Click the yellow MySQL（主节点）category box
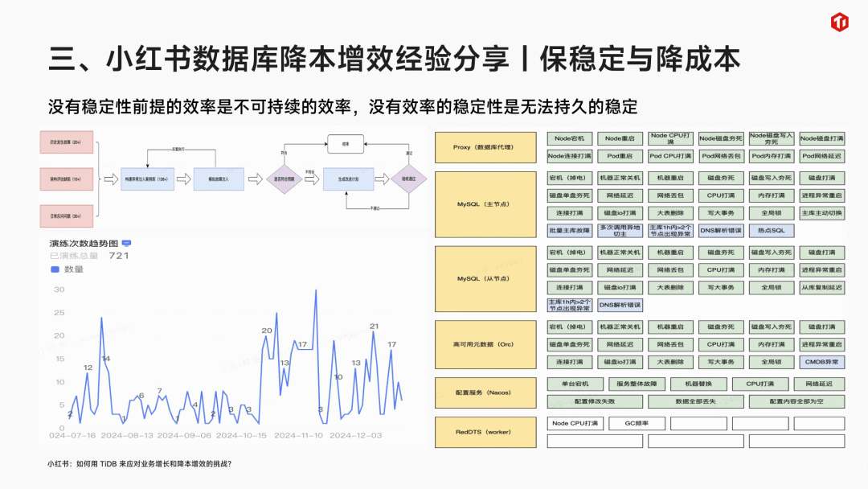This screenshot has height=489, width=868. (x=485, y=204)
